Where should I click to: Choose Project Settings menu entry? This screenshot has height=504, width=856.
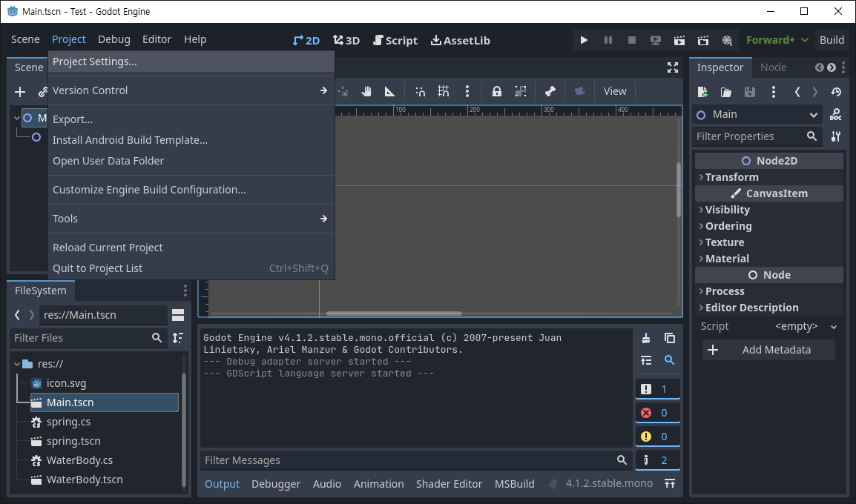click(x=191, y=62)
